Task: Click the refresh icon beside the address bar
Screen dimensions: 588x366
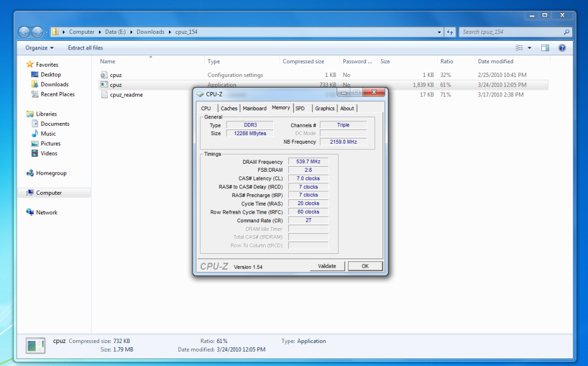Action: 450,32
